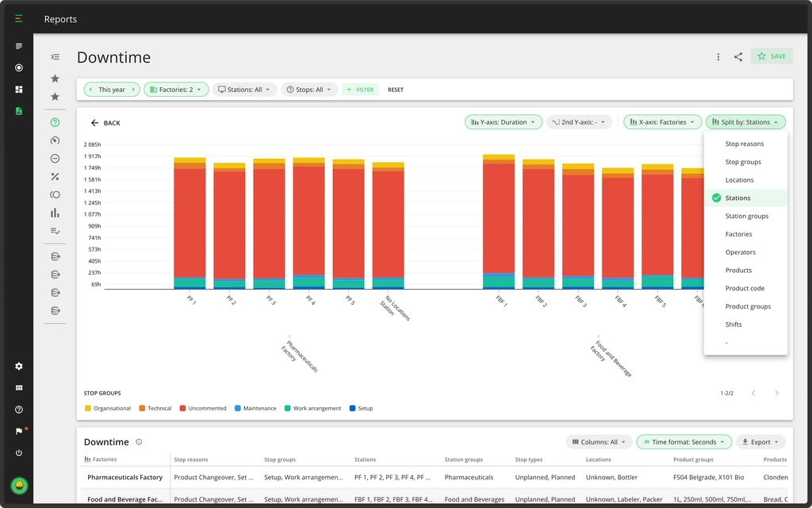
Task: Click the info icon beside Downtime table title
Action: pos(139,442)
